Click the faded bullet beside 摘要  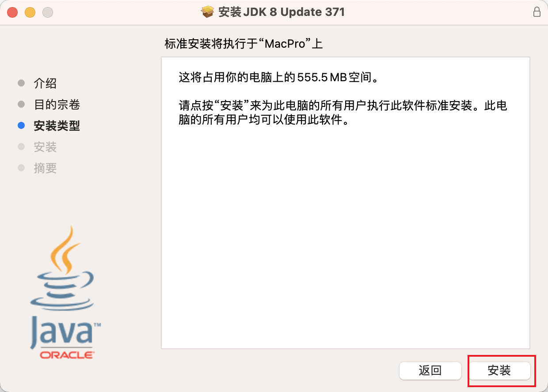point(21,168)
